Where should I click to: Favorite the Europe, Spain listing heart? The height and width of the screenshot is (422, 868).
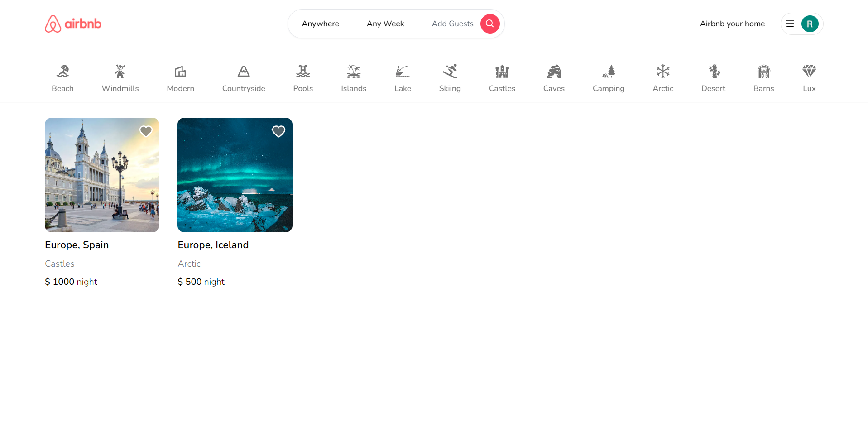pyautogui.click(x=146, y=131)
